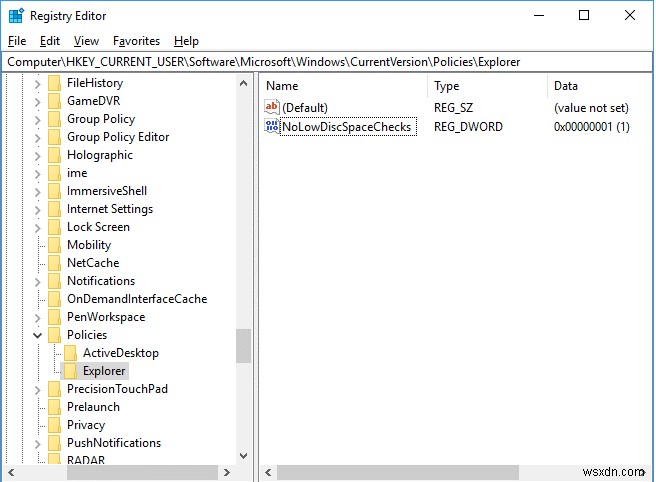Click the ActiveDesktop folder icon
This screenshot has width=656, height=482.
(70, 353)
